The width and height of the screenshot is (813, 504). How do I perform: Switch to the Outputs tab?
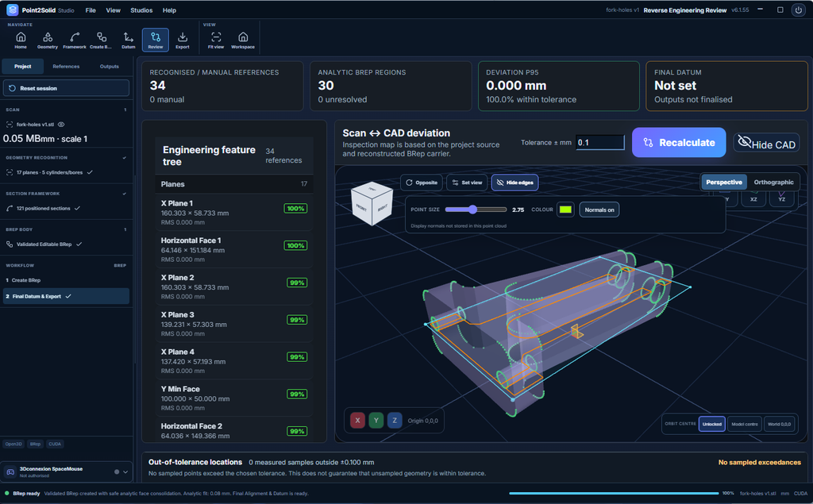click(x=110, y=67)
